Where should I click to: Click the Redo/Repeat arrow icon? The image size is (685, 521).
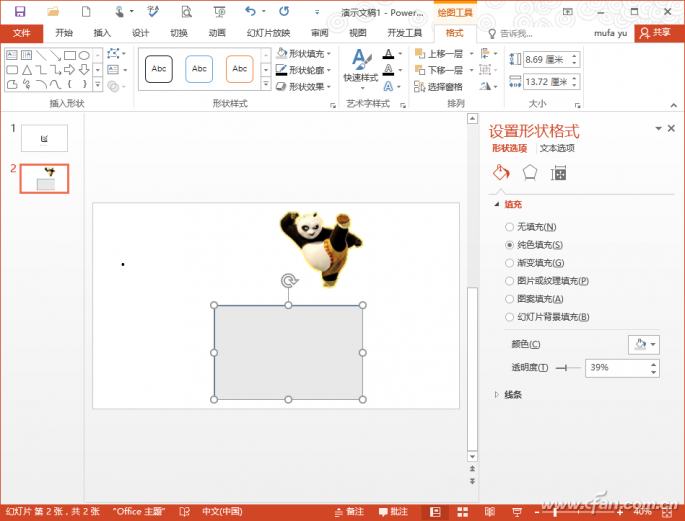(284, 11)
